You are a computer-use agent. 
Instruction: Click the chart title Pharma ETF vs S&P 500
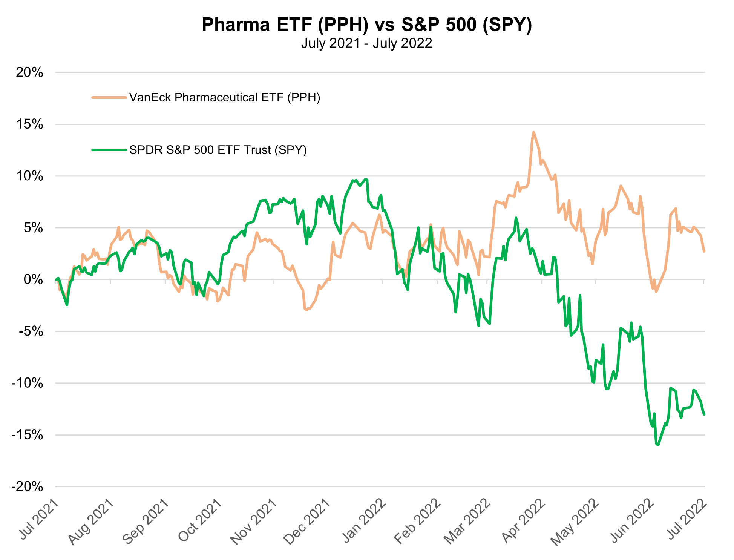point(366,25)
